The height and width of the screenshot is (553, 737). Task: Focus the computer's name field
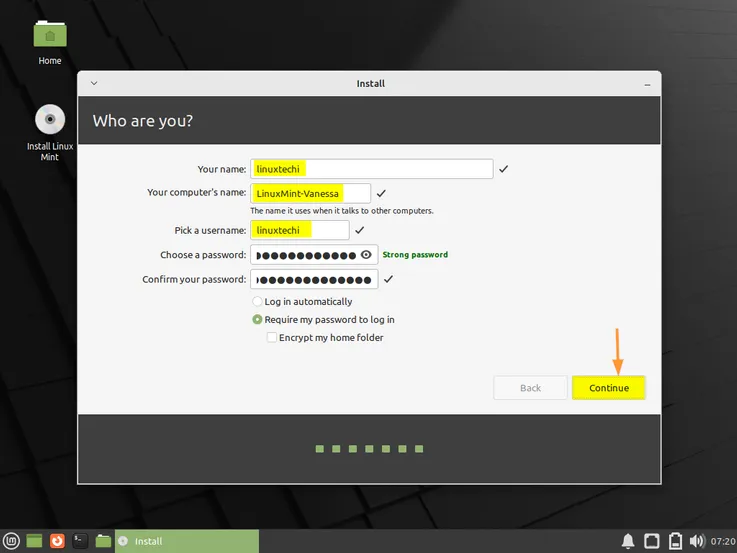click(310, 193)
